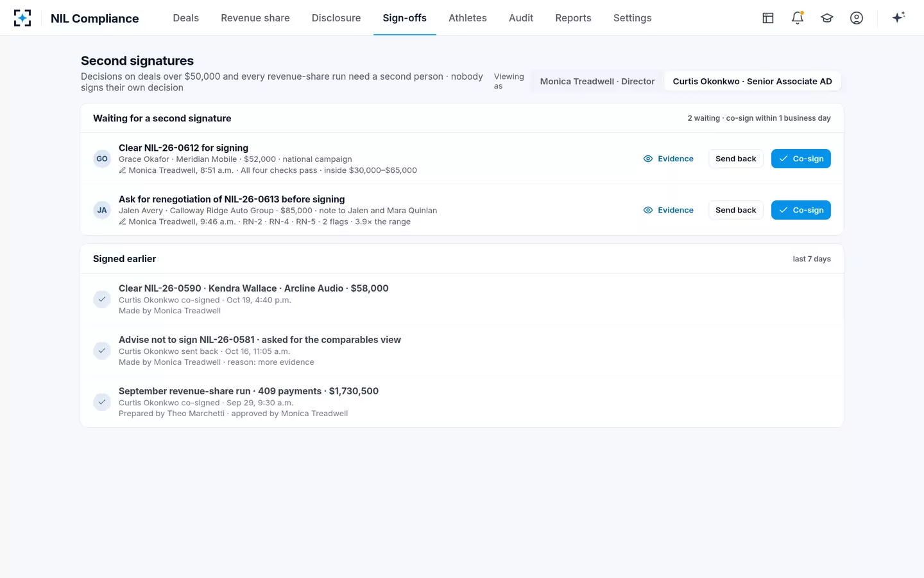Send back the NIL-26-0612 clearance
Image resolution: width=924 pixels, height=578 pixels.
[x=736, y=159]
